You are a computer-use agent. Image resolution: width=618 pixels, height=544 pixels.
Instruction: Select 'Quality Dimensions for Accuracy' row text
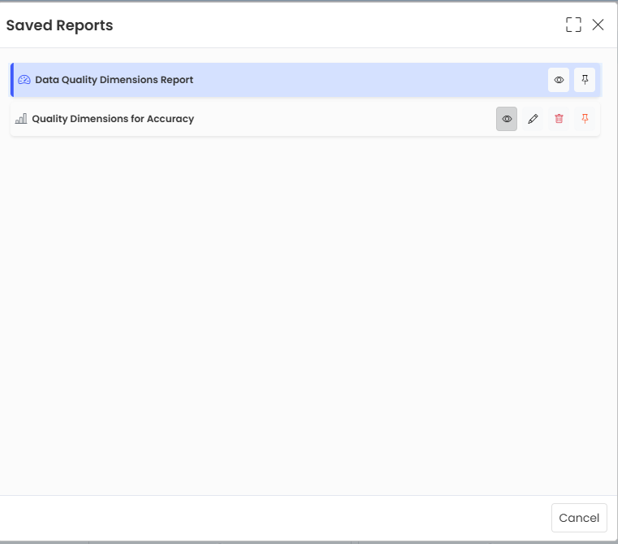(x=113, y=119)
